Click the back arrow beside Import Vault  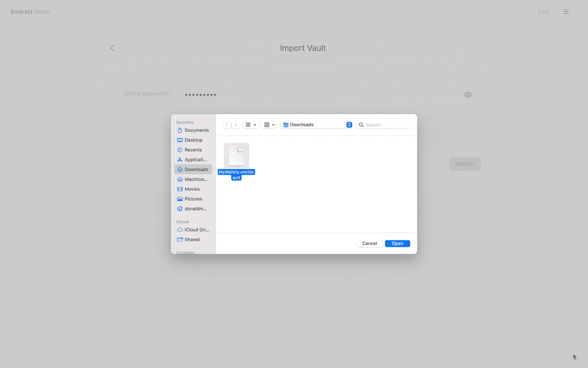[112, 48]
